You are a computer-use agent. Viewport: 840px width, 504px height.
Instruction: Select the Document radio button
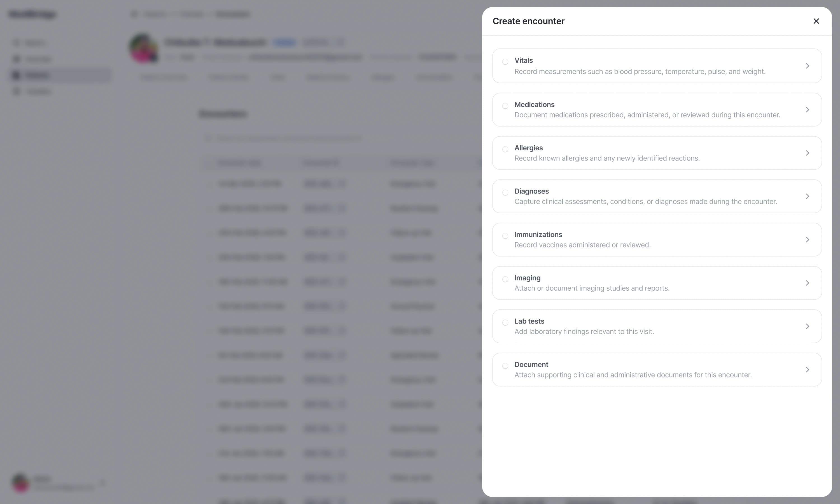[x=505, y=366]
